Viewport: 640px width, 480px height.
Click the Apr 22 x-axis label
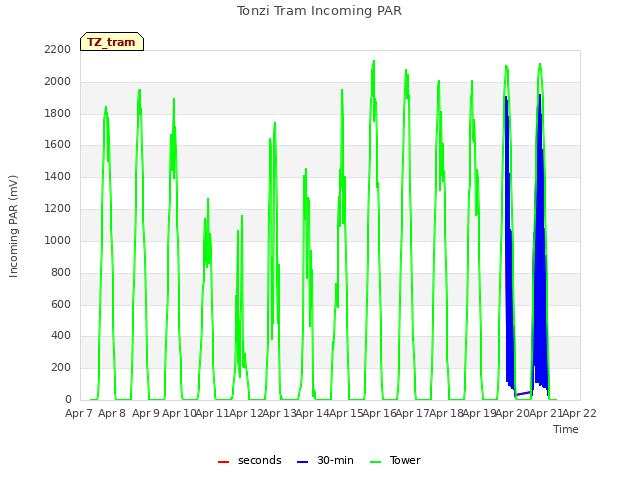point(580,413)
